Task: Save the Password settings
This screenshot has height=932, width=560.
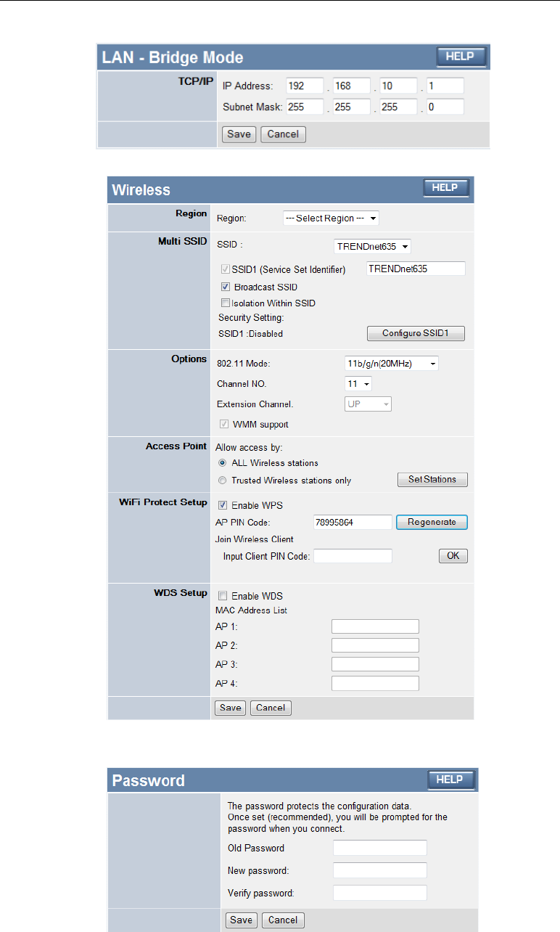Action: (242, 920)
